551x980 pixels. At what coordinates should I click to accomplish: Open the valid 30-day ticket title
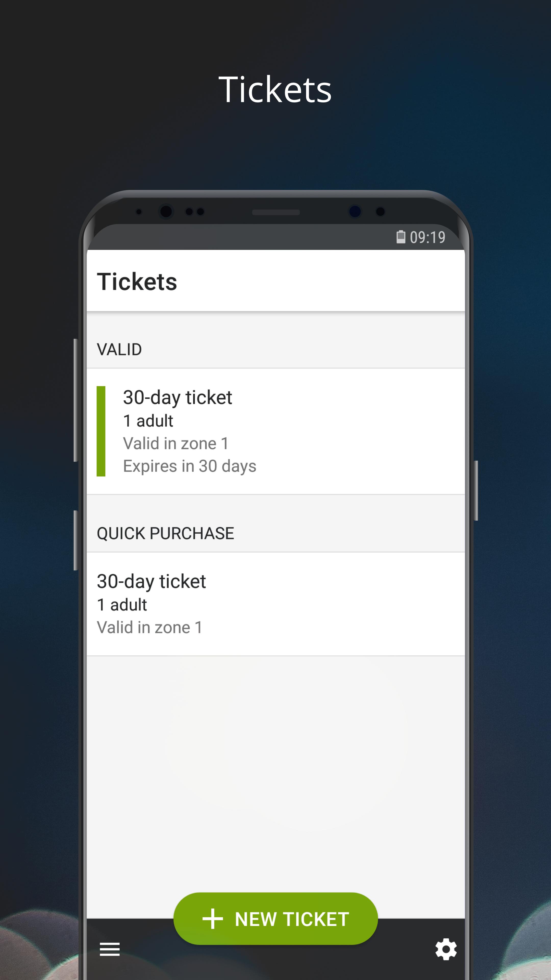point(177,398)
